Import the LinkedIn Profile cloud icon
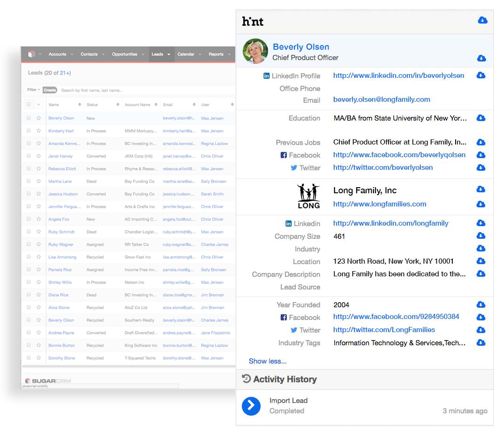Viewport: 494px width, 448px height. (x=481, y=76)
